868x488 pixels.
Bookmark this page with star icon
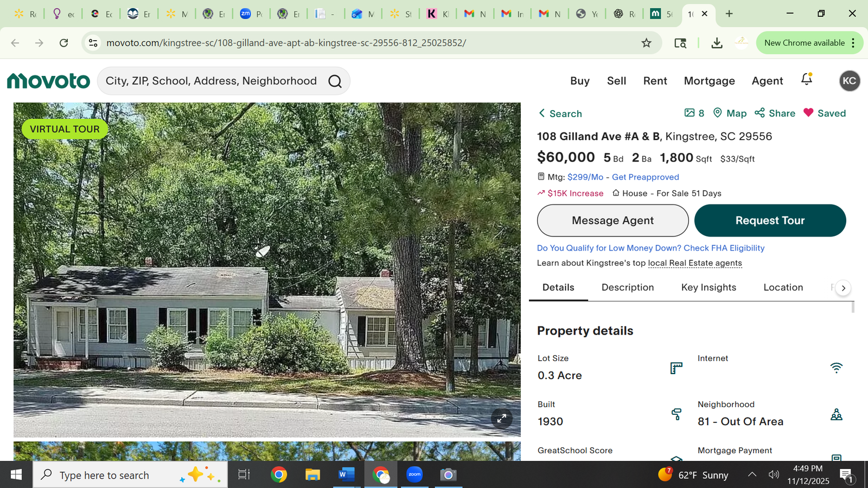(646, 43)
